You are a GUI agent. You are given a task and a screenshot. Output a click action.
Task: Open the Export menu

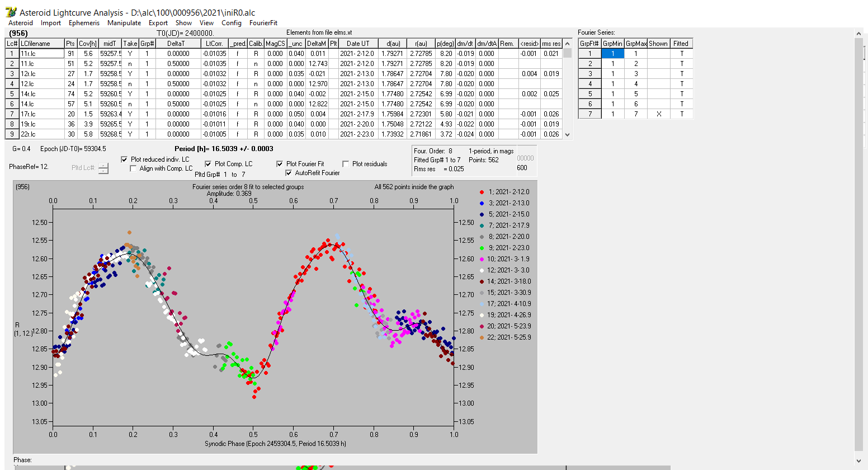click(158, 23)
